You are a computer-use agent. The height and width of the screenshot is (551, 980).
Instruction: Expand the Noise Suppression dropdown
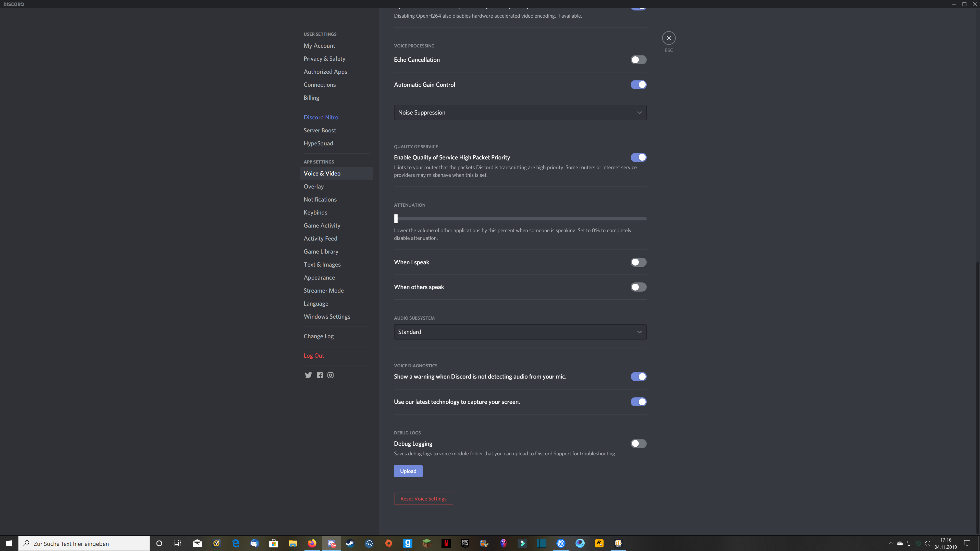520,112
